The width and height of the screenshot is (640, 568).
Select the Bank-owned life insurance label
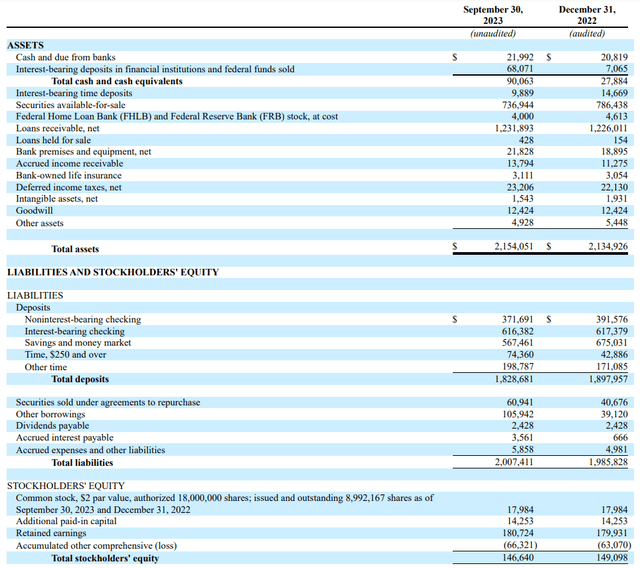(69, 175)
